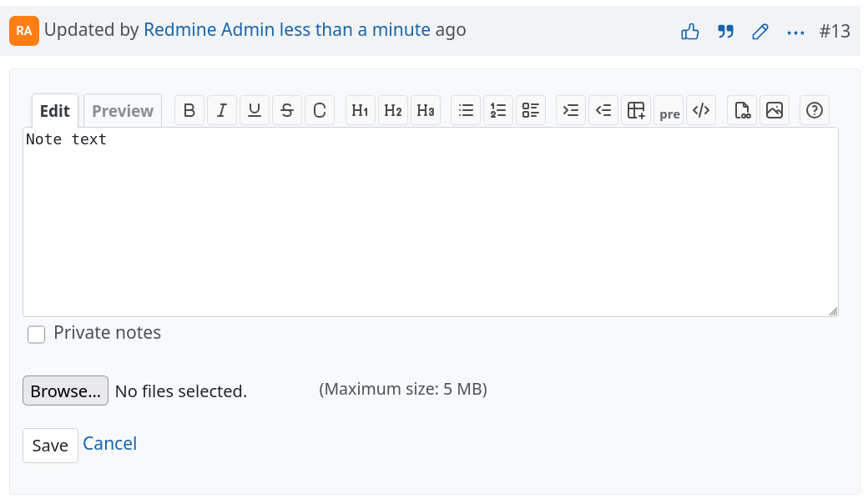Toggle italic formatting in toolbar
Viewport: 868px width, 504px height.
(222, 110)
